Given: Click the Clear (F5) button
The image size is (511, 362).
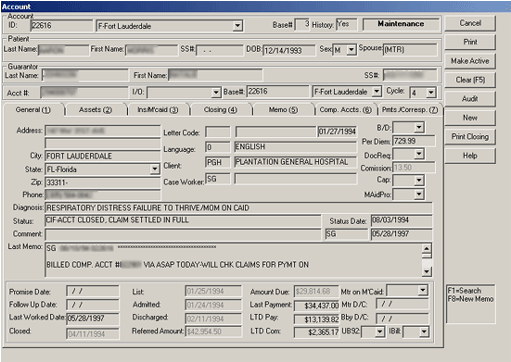Looking at the screenshot, I should coord(470,80).
